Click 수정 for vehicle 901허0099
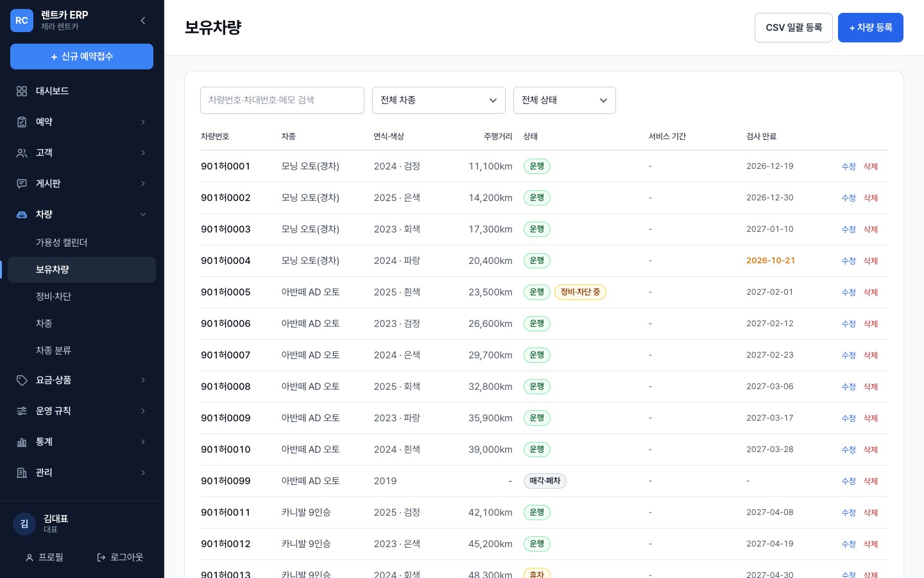The height and width of the screenshot is (578, 924). (849, 481)
